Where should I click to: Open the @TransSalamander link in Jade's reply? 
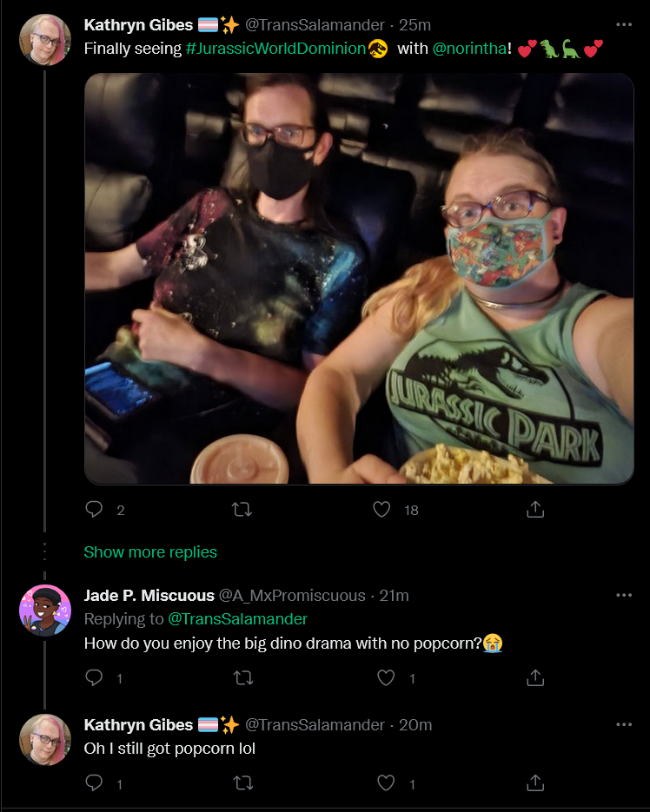pyautogui.click(x=238, y=619)
